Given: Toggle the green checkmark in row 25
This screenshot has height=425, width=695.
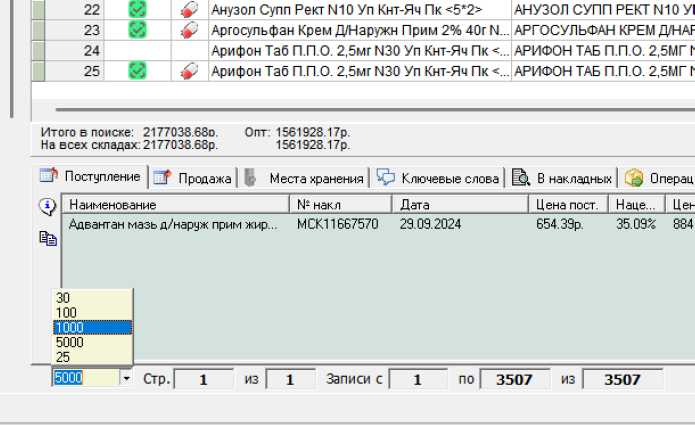Looking at the screenshot, I should tap(138, 71).
